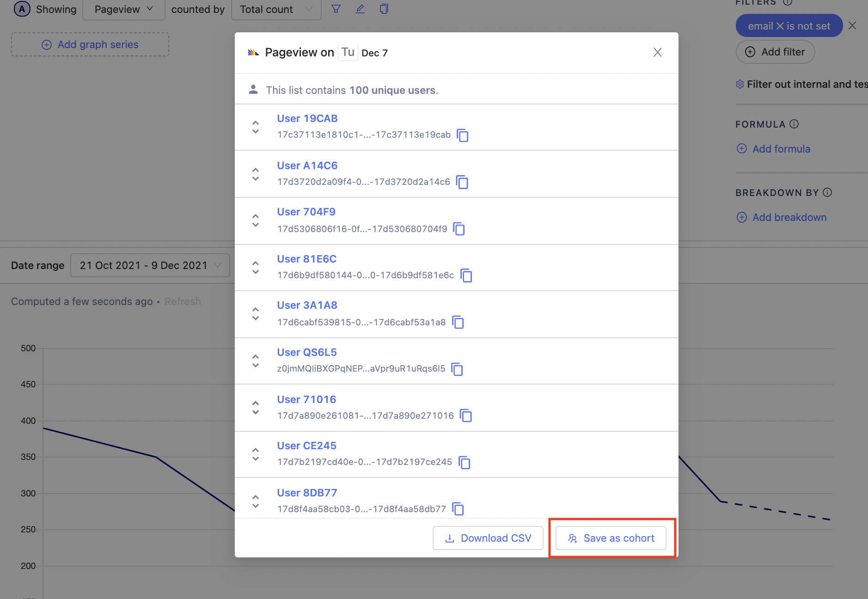Copy User 19CAB's distinct ID

pos(463,135)
